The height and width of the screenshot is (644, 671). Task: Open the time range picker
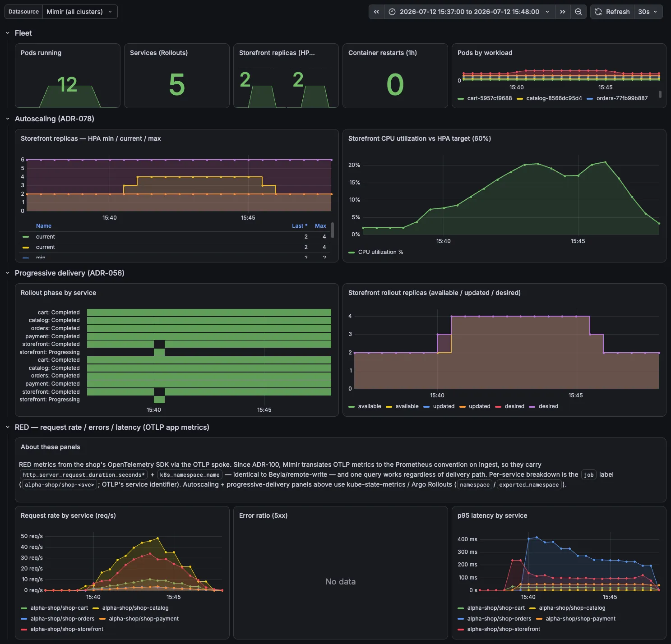tap(469, 12)
